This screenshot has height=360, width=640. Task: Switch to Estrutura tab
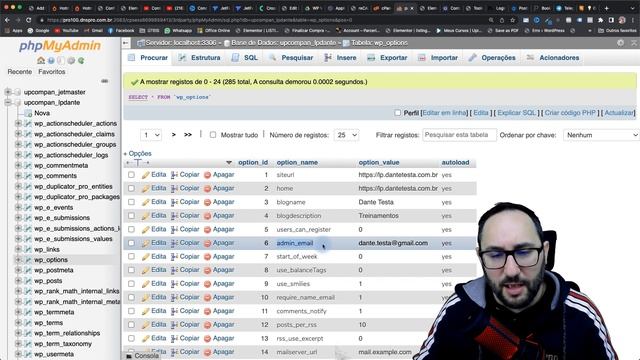coord(200,58)
